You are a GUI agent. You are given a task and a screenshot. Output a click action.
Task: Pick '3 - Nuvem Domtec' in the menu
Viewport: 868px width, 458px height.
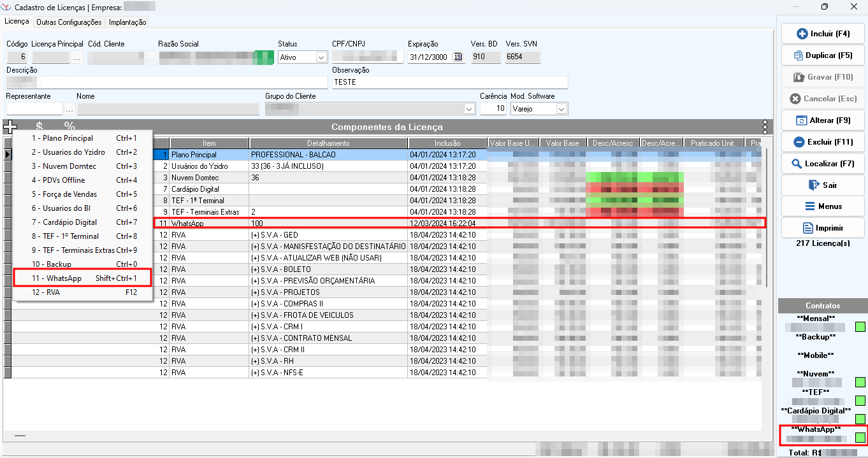pos(83,166)
